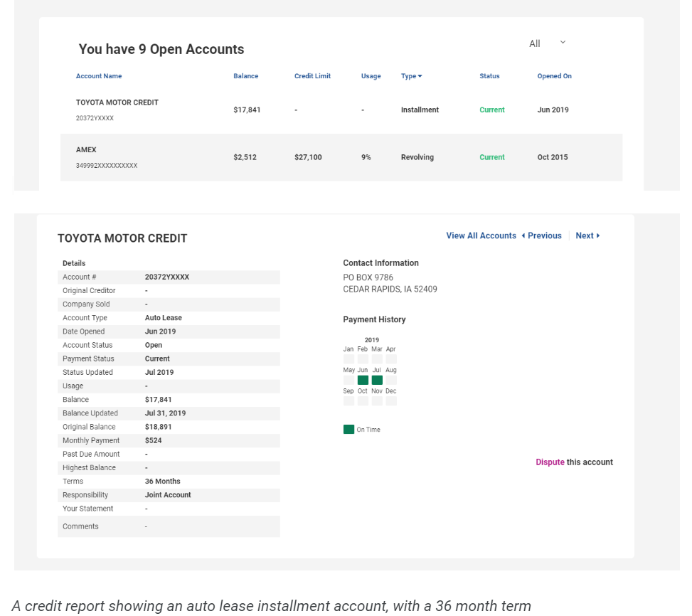The width and height of the screenshot is (692, 616).
Task: Click the Original Balance $18,891 value
Action: [x=158, y=427]
